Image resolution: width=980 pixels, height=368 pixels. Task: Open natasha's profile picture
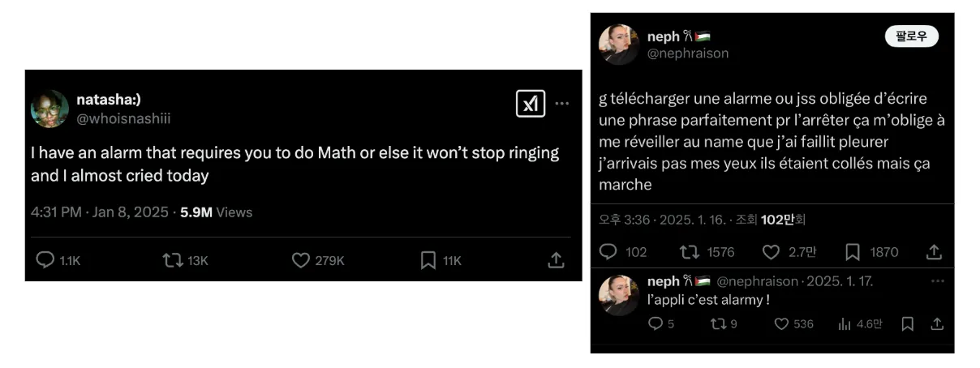point(49,109)
